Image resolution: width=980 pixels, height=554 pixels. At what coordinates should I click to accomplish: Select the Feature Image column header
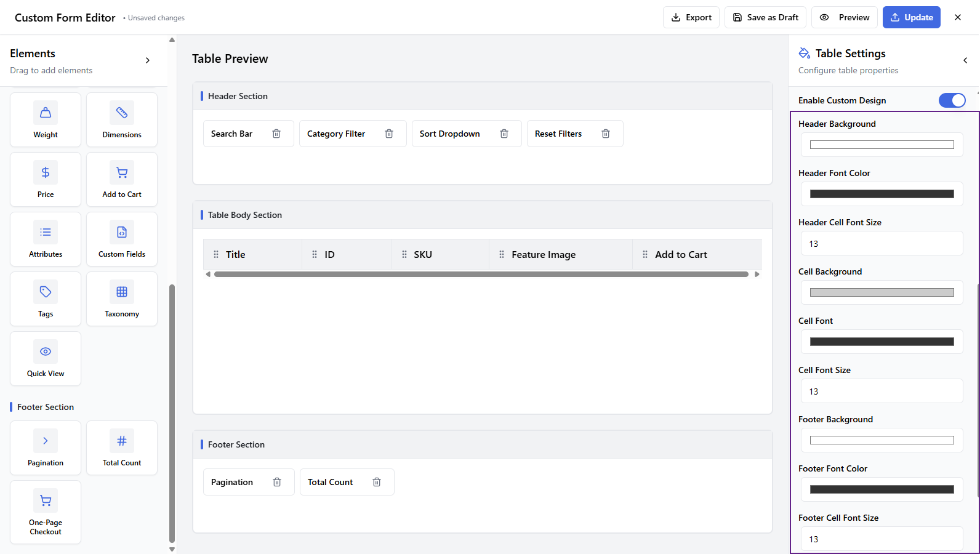544,254
